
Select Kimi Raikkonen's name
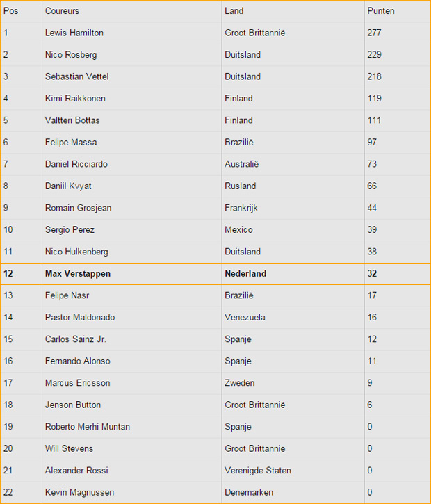point(75,98)
